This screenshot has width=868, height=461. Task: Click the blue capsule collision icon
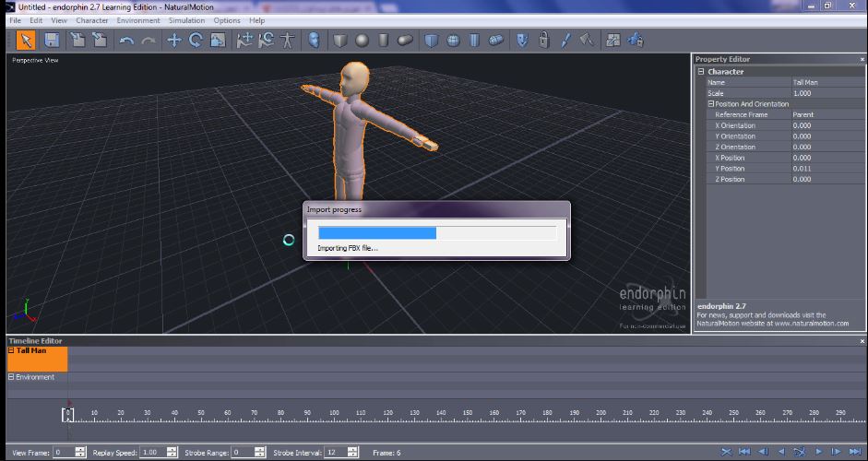[x=496, y=40]
